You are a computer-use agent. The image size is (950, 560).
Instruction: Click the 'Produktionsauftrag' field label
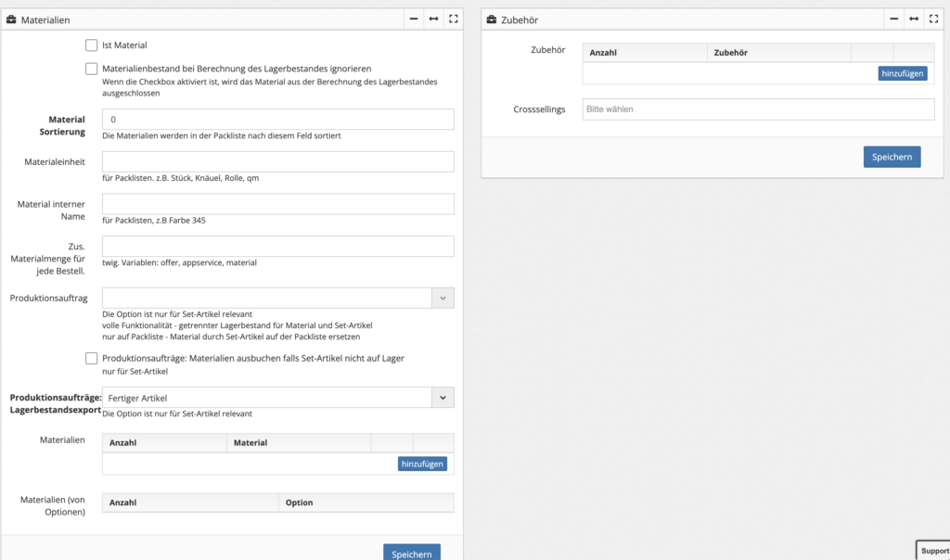tap(48, 298)
